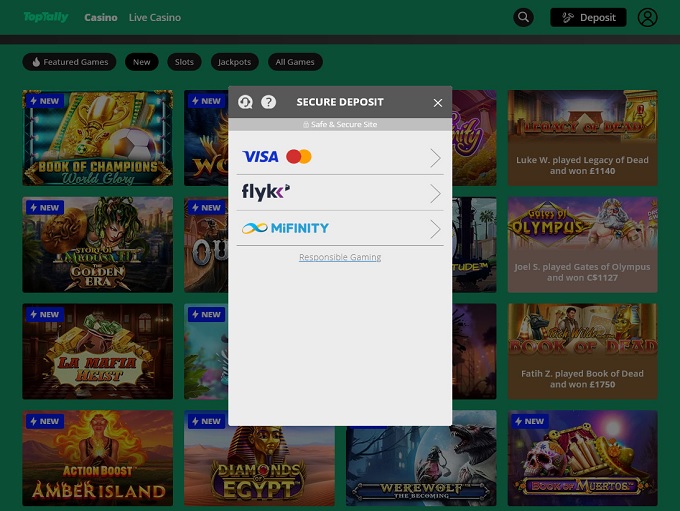Expand Visa Mastercard option chevron arrow
This screenshot has height=511, width=680.
(x=435, y=157)
